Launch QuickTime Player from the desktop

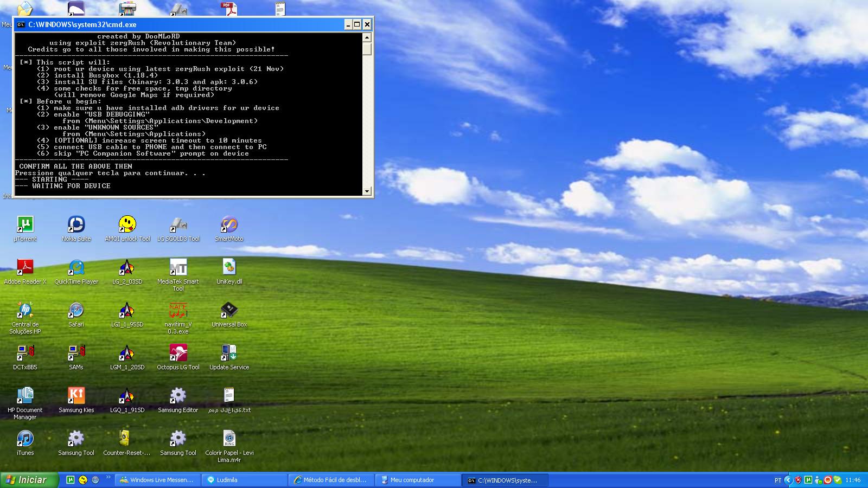point(76,271)
